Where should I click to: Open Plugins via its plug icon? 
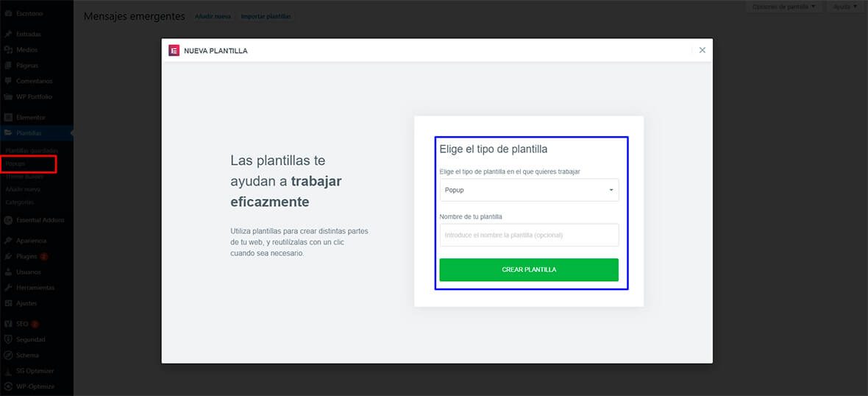[8, 256]
